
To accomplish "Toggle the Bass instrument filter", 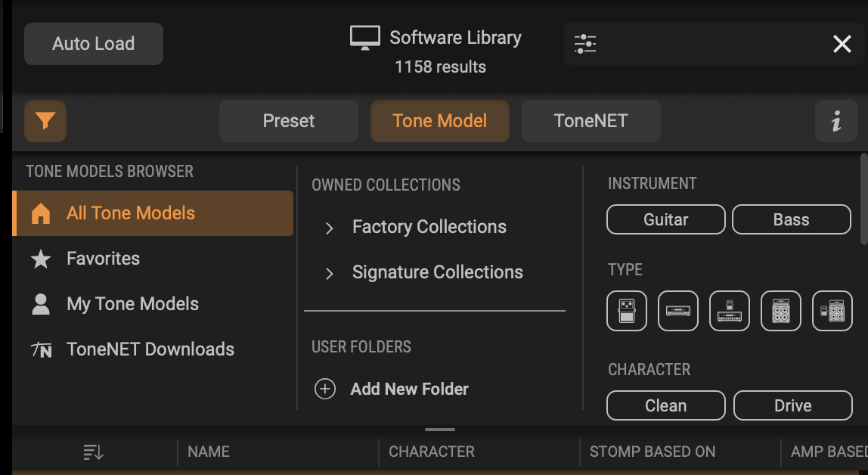I will pos(791,219).
